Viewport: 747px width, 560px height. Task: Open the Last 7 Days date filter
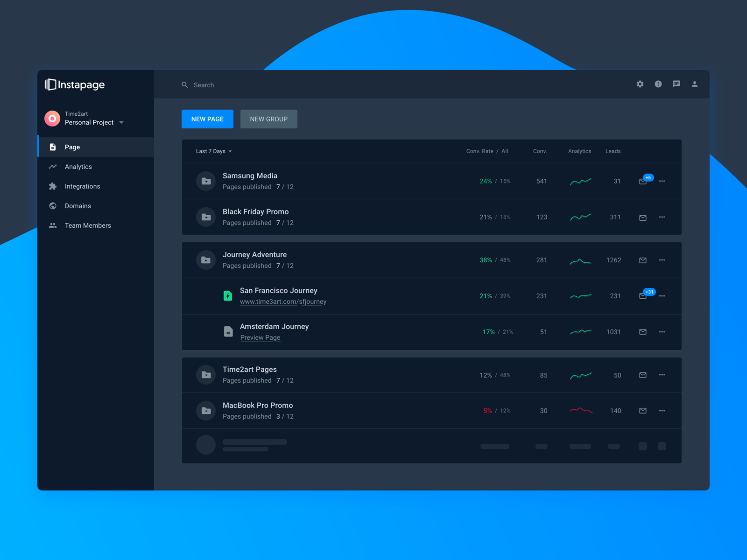coord(214,151)
